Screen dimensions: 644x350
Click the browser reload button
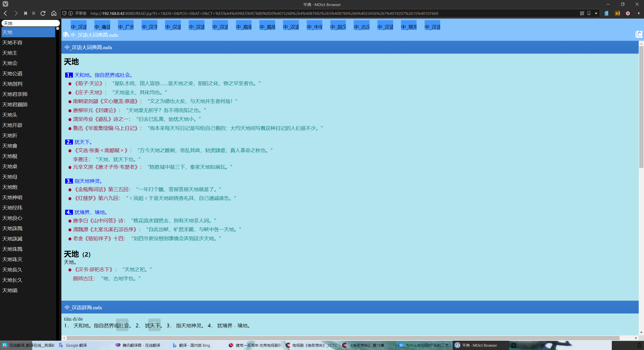(43, 13)
